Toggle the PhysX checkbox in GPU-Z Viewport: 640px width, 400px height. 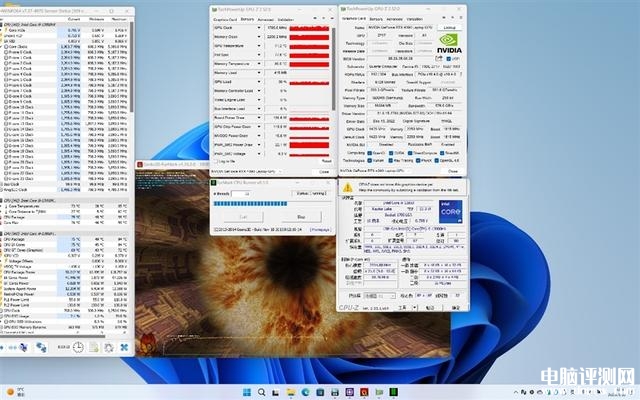(418, 160)
